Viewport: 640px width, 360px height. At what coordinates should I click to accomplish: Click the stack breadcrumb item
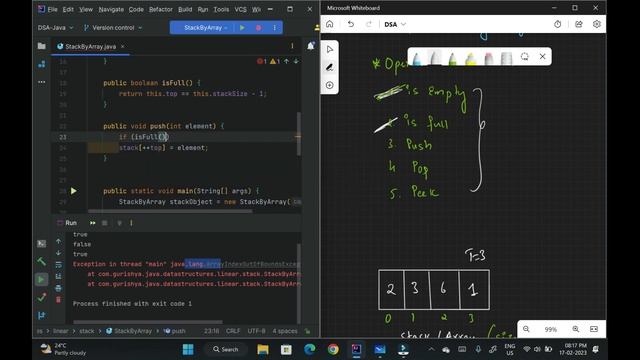[87, 331]
